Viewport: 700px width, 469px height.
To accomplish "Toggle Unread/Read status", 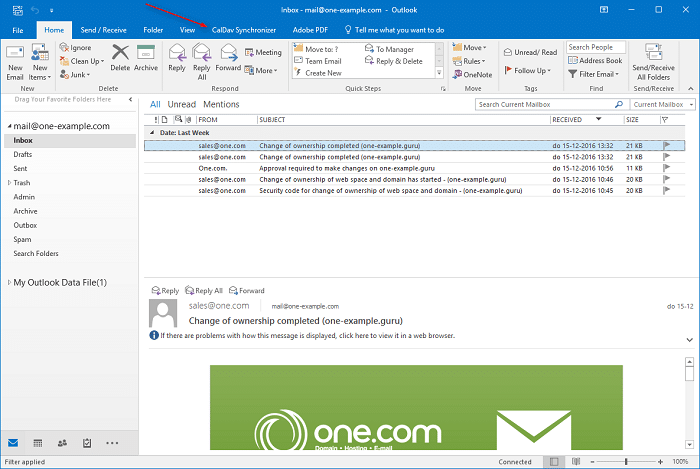I will point(529,52).
